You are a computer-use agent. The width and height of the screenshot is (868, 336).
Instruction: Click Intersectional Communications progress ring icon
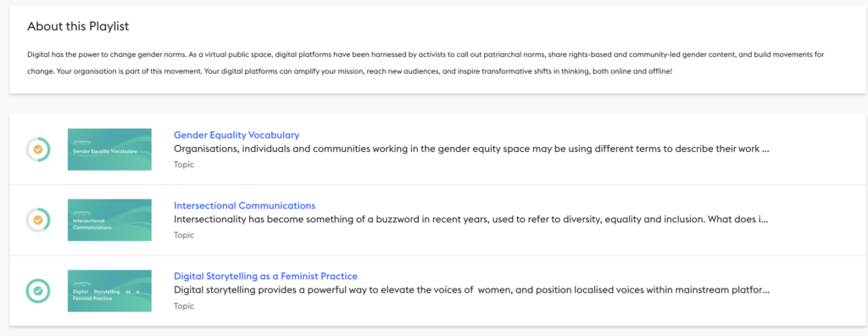[x=38, y=220]
